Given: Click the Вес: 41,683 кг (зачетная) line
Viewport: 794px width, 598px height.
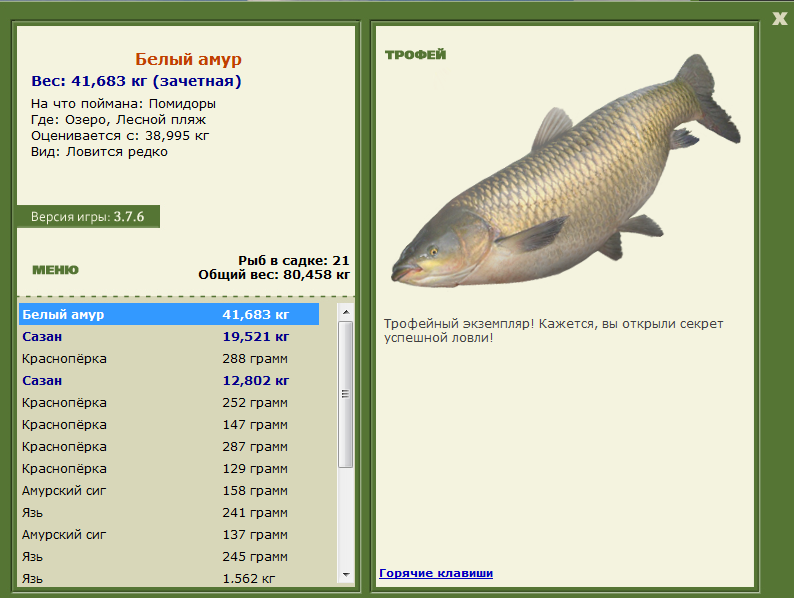Looking at the screenshot, I should coord(136,81).
